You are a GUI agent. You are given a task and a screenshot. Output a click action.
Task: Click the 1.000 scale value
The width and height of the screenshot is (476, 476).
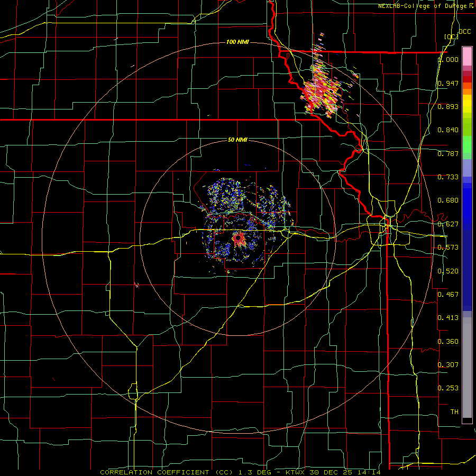(x=448, y=59)
